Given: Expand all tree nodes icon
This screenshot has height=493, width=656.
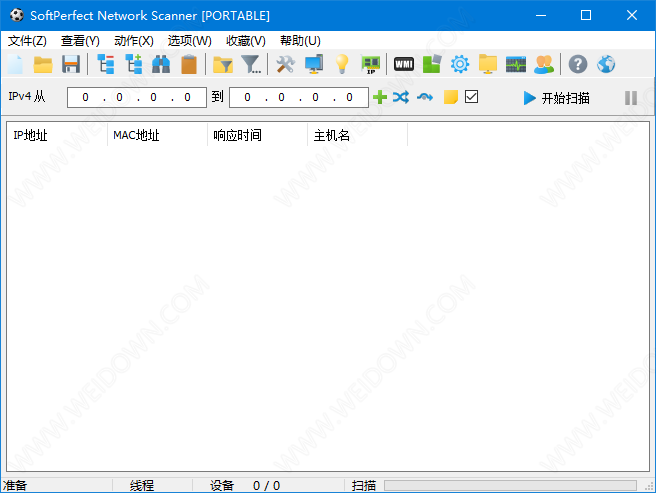Looking at the screenshot, I should pos(133,64).
